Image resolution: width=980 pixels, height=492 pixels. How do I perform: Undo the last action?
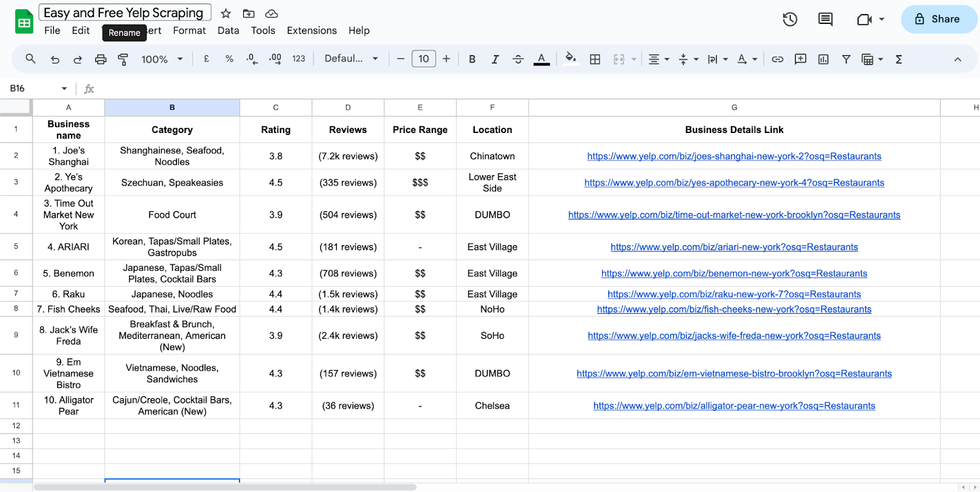pos(55,59)
